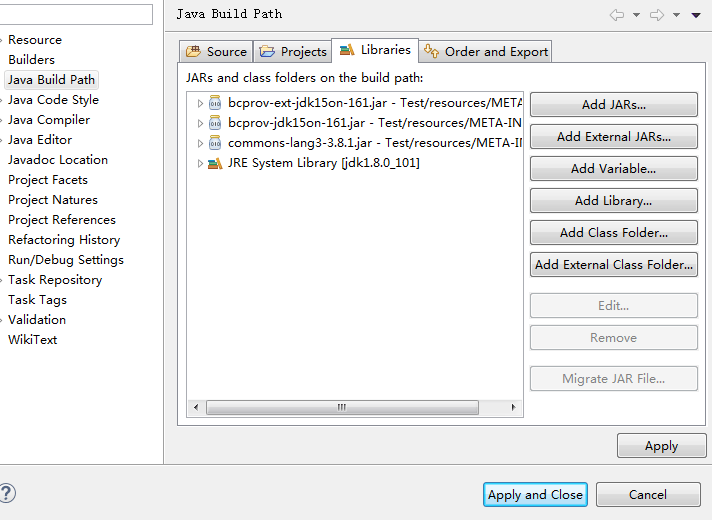The image size is (712, 520).
Task: Select the 'bcprov-ext-jdk15on-161.jar' row text
Action: [375, 103]
